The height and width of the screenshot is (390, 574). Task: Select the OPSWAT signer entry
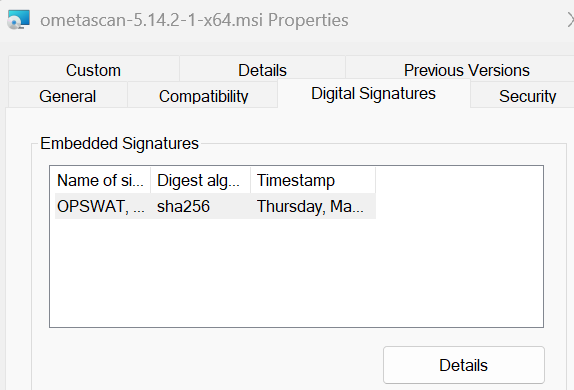[x=101, y=206]
